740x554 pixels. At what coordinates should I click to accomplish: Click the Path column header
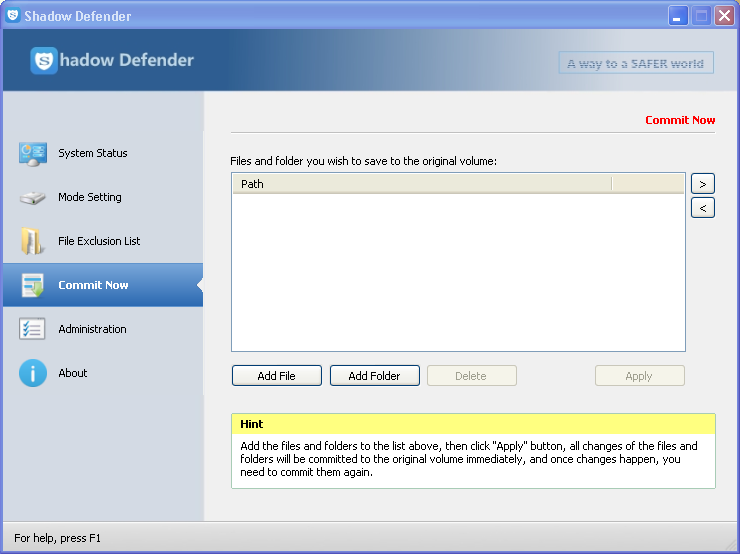coord(422,184)
